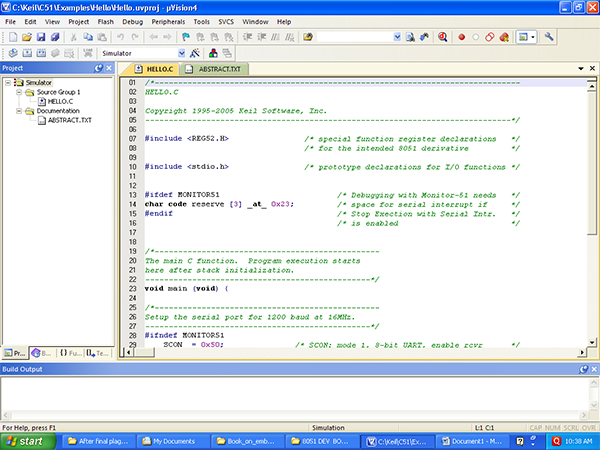Build target files icon
Screen dimensions: 600x450
coord(27,53)
